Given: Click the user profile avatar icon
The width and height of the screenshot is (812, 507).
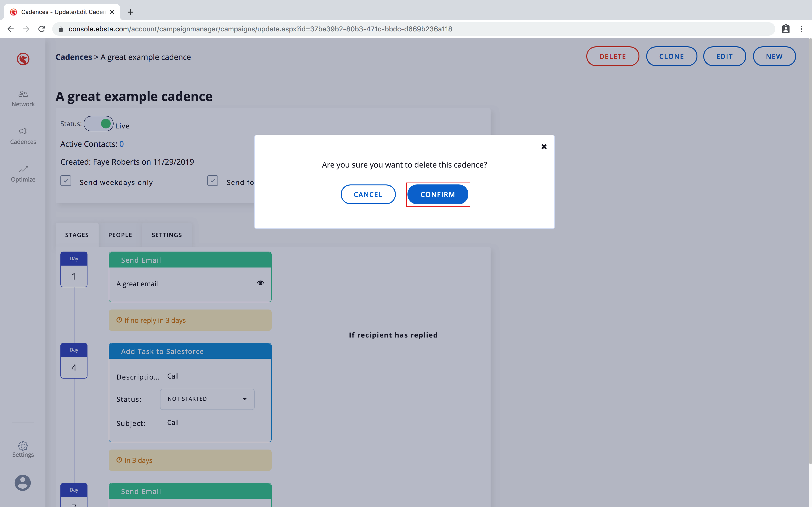Looking at the screenshot, I should pos(23,483).
